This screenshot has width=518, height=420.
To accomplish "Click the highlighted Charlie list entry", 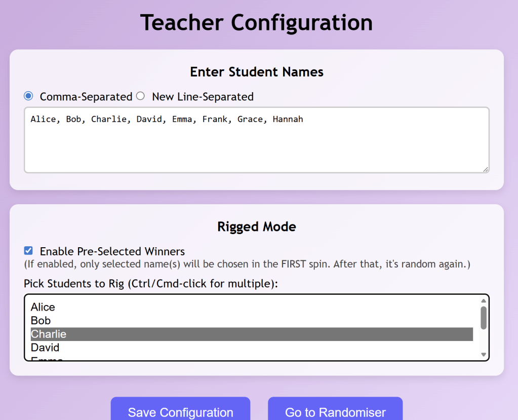I will click(49, 334).
